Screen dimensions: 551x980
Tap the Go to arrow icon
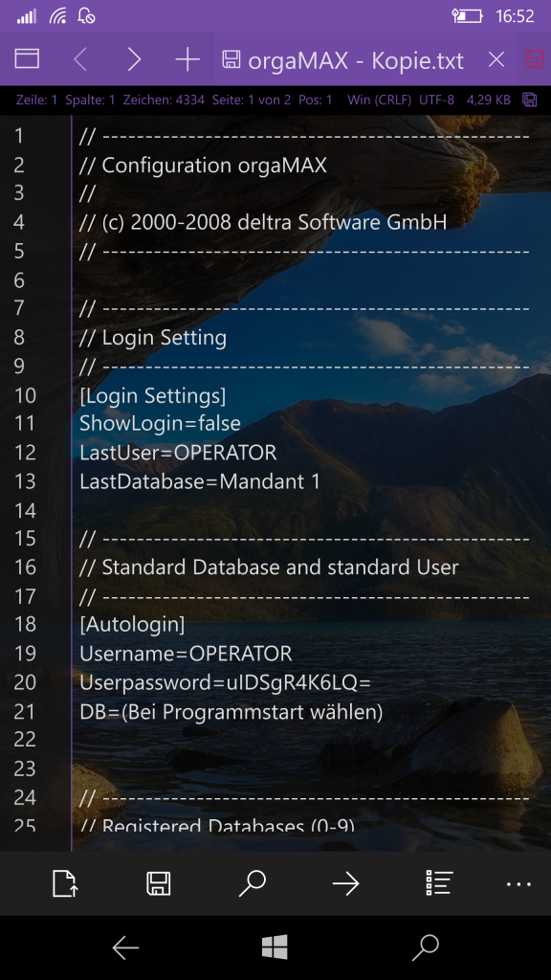point(345,883)
